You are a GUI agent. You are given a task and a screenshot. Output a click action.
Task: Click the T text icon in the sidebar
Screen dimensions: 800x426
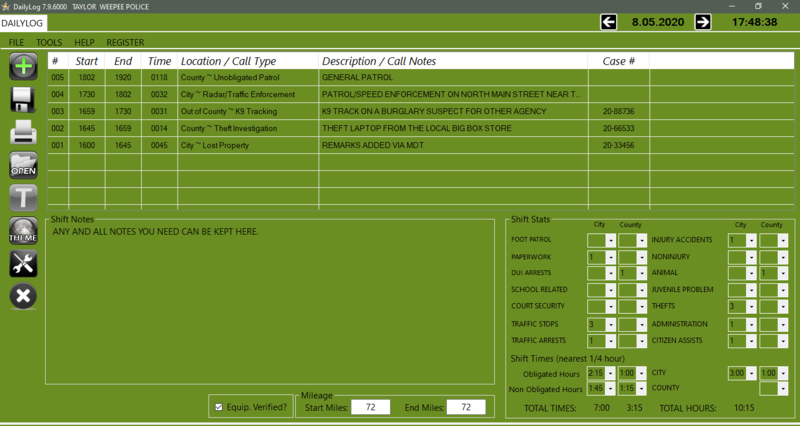(x=23, y=197)
